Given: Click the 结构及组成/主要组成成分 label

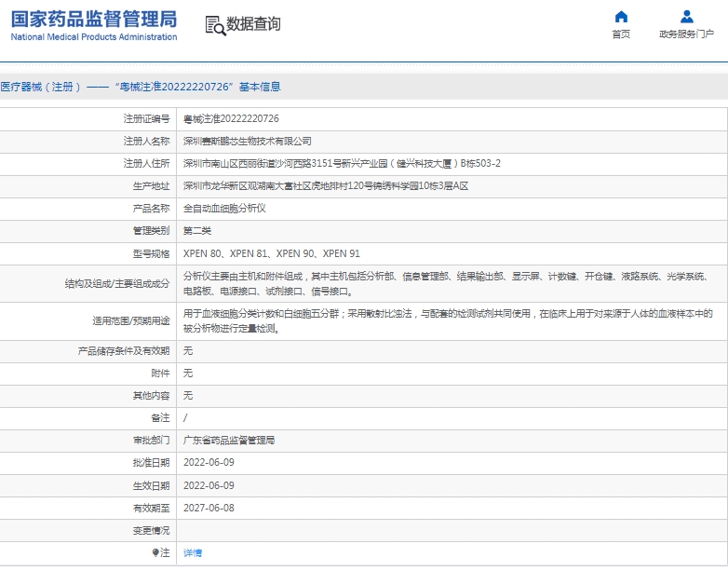Looking at the screenshot, I should click(117, 284).
